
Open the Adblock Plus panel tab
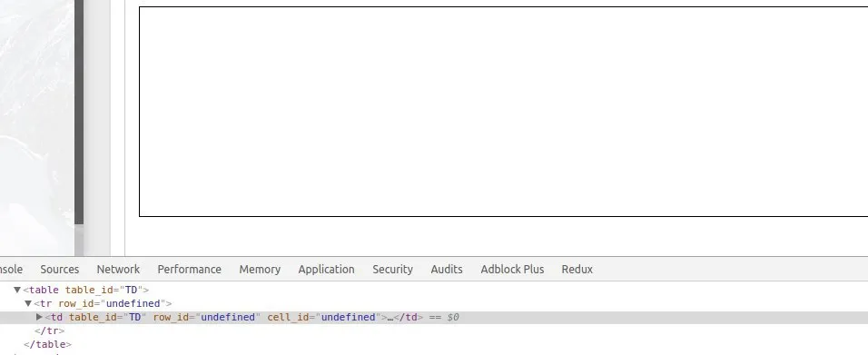[x=512, y=269]
